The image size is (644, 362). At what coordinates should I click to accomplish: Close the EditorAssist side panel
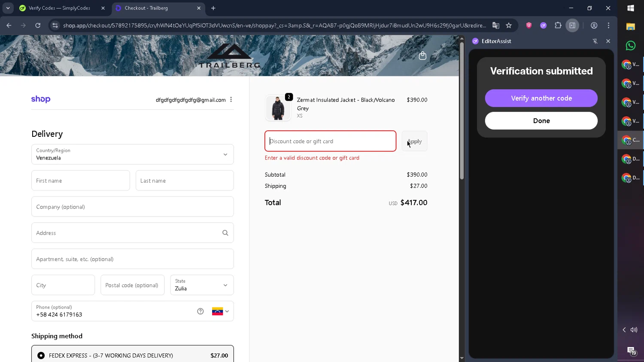pyautogui.click(x=608, y=41)
